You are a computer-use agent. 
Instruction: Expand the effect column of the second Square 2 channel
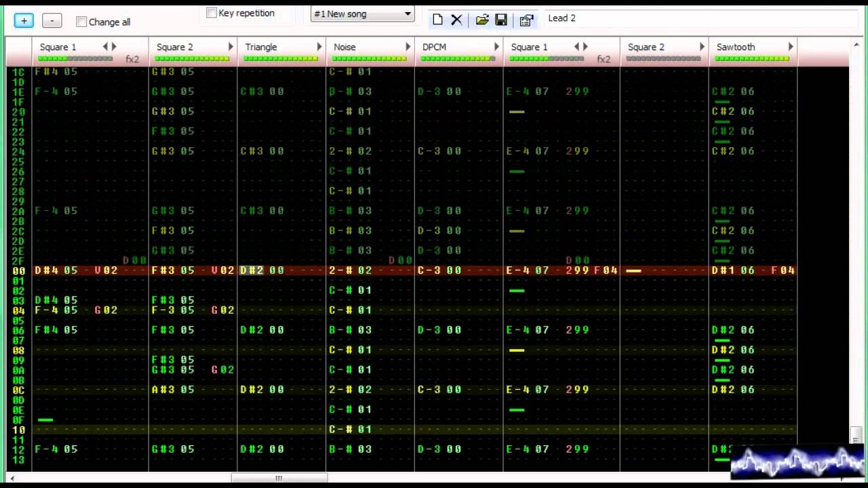coord(702,47)
